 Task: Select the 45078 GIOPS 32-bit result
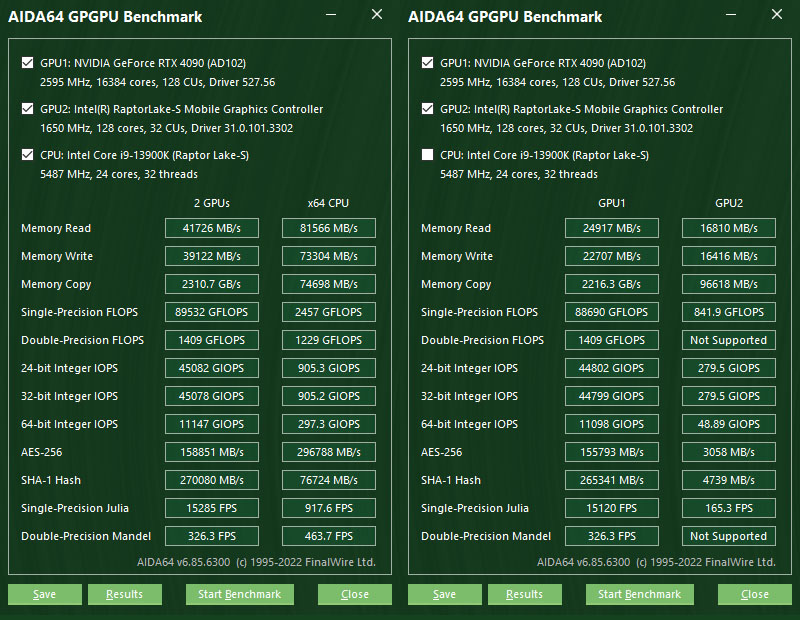212,396
